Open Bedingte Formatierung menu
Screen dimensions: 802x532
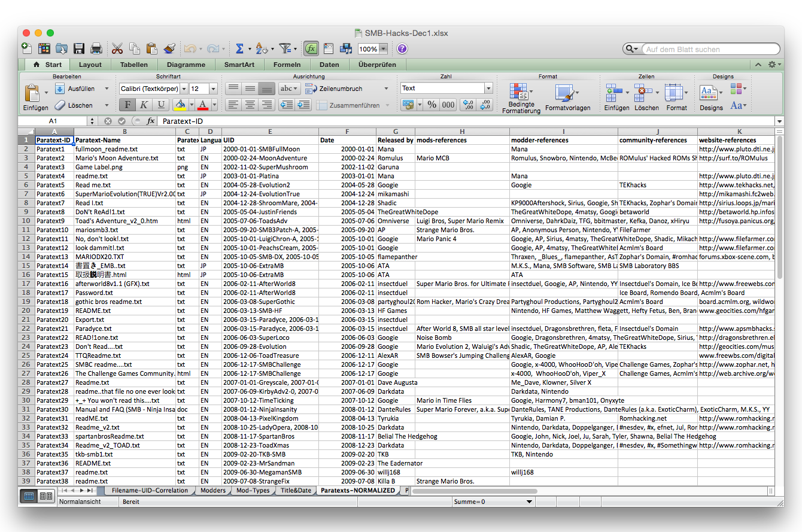(521, 98)
